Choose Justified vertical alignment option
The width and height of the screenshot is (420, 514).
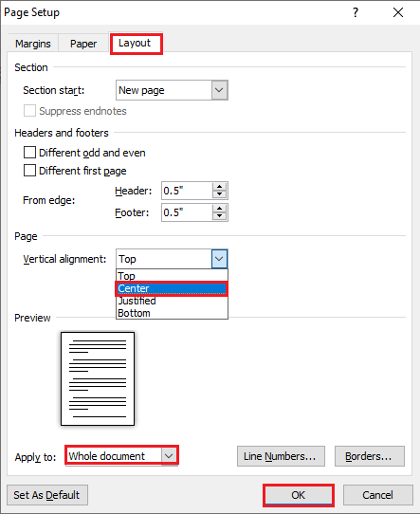172,301
